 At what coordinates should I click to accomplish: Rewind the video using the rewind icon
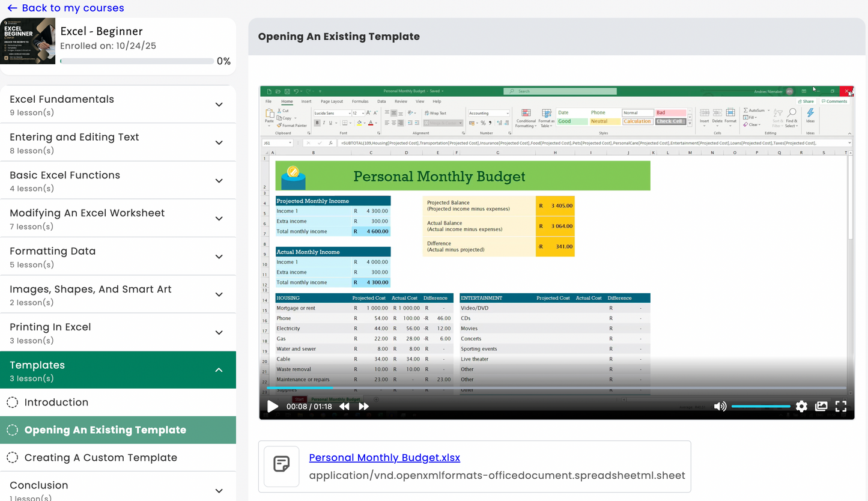click(x=344, y=406)
